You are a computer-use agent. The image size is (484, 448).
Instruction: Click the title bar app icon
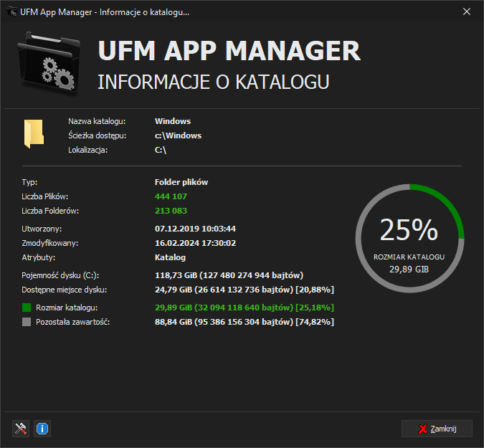(x=11, y=12)
